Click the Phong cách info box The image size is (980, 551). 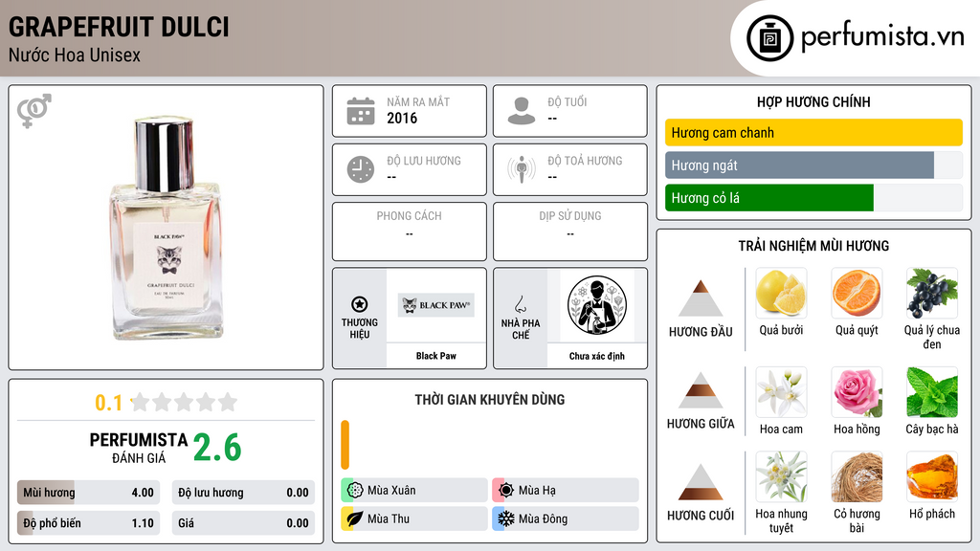(410, 231)
